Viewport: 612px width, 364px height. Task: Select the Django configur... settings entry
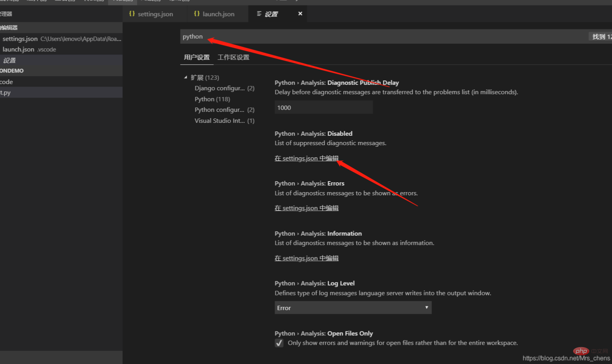pos(220,88)
